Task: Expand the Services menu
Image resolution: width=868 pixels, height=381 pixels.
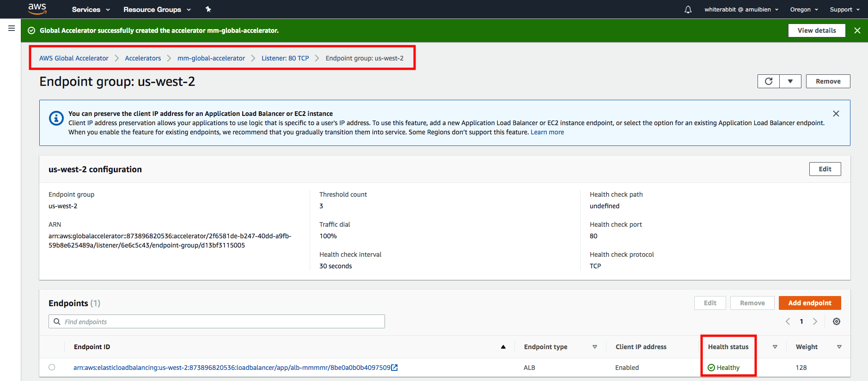Action: pos(91,9)
